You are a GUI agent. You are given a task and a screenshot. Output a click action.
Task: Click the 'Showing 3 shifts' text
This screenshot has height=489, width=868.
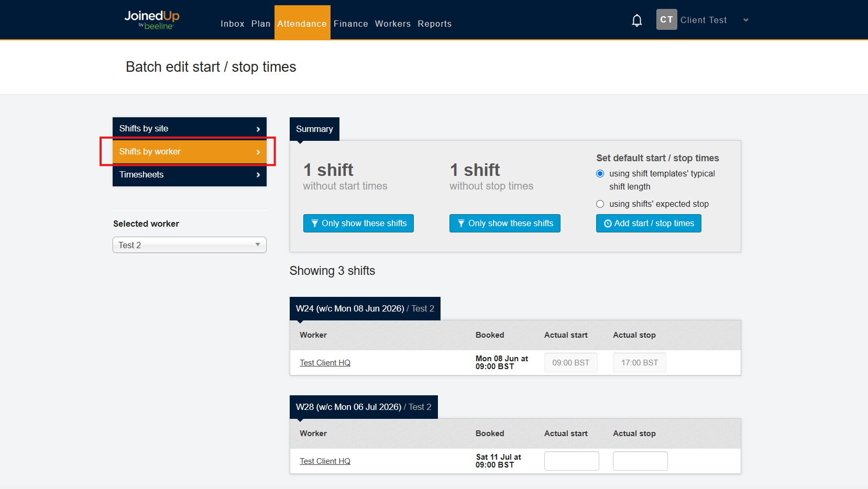tap(332, 271)
